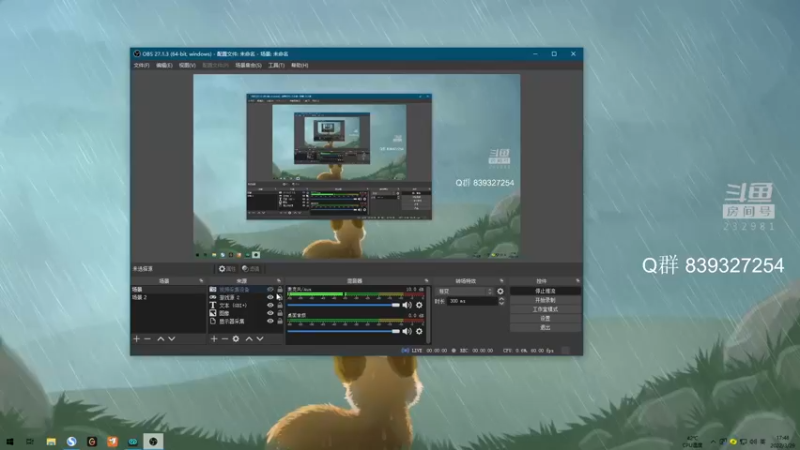
Task: Open the Sogou browser taskbar icon
Action: click(71, 441)
